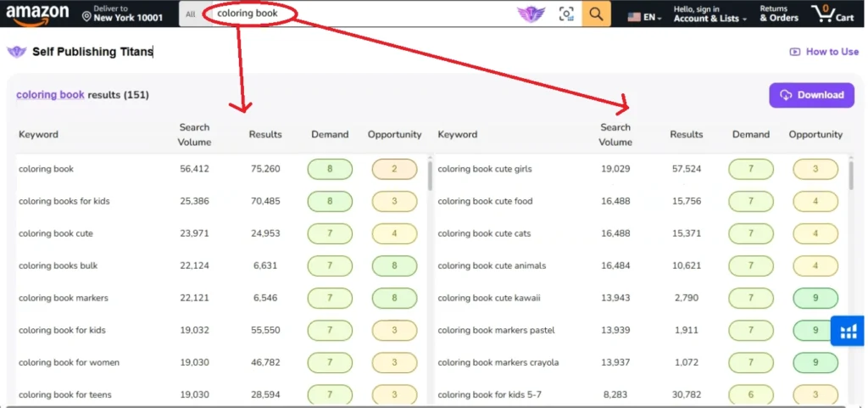
Task: Select keyword 'coloring book cute animals'
Action: pos(492,265)
